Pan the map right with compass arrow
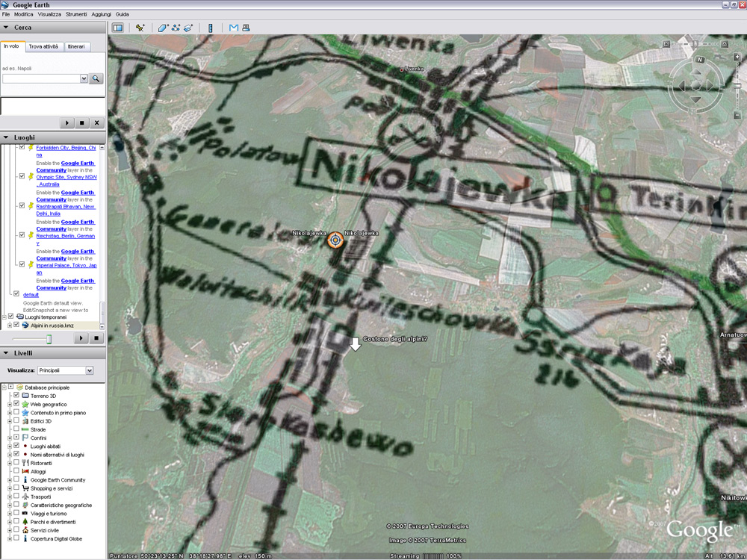 click(x=710, y=86)
